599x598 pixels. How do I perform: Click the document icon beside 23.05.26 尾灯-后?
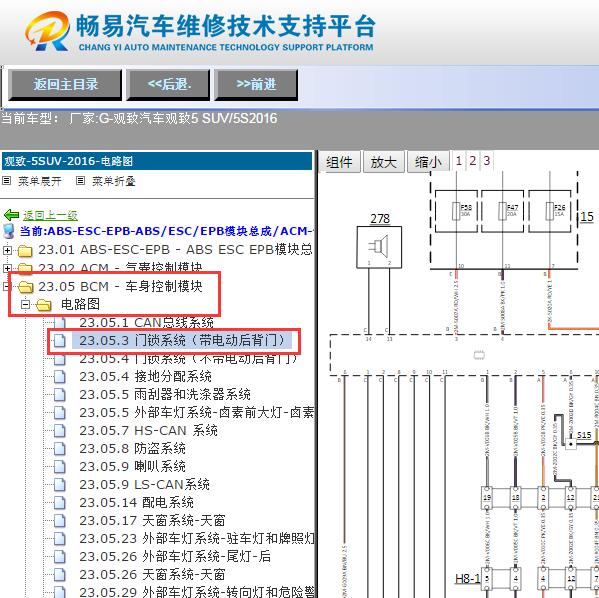(x=60, y=556)
